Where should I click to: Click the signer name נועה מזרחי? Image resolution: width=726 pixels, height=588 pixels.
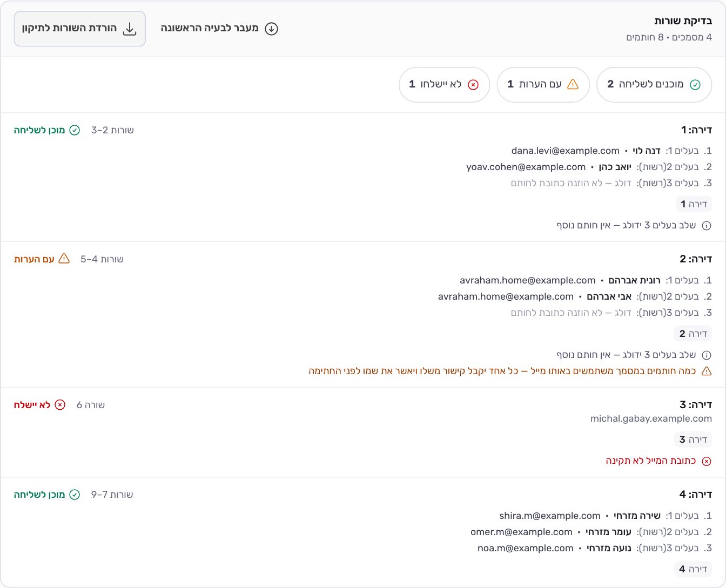point(609,548)
